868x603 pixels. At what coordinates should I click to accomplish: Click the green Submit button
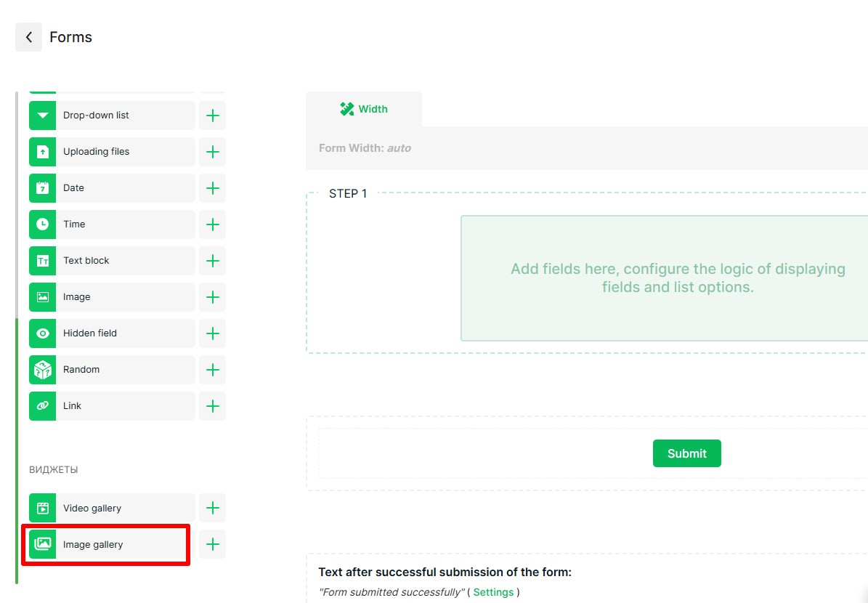click(x=686, y=453)
